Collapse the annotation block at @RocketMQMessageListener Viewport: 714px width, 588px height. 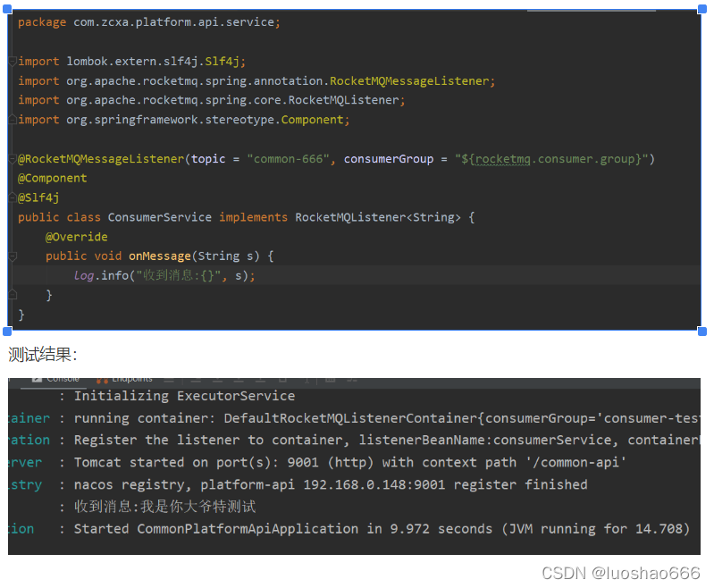pyautogui.click(x=13, y=159)
